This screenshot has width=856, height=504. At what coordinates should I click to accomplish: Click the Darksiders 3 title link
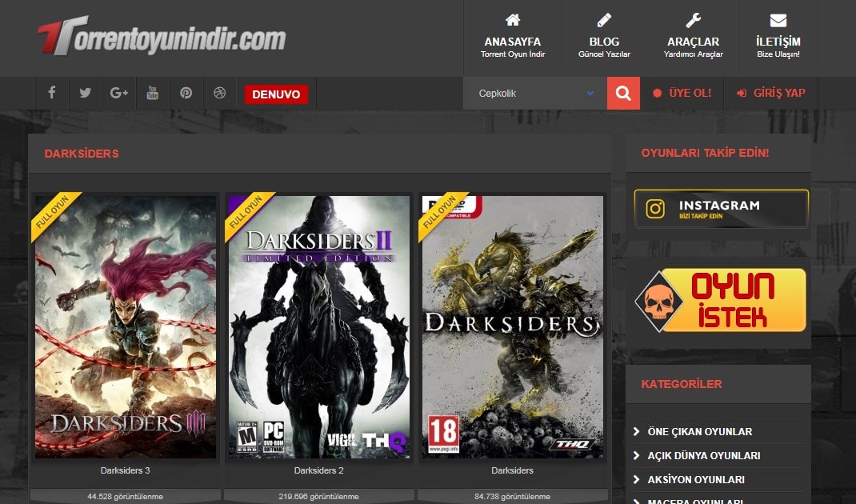pyautogui.click(x=125, y=470)
